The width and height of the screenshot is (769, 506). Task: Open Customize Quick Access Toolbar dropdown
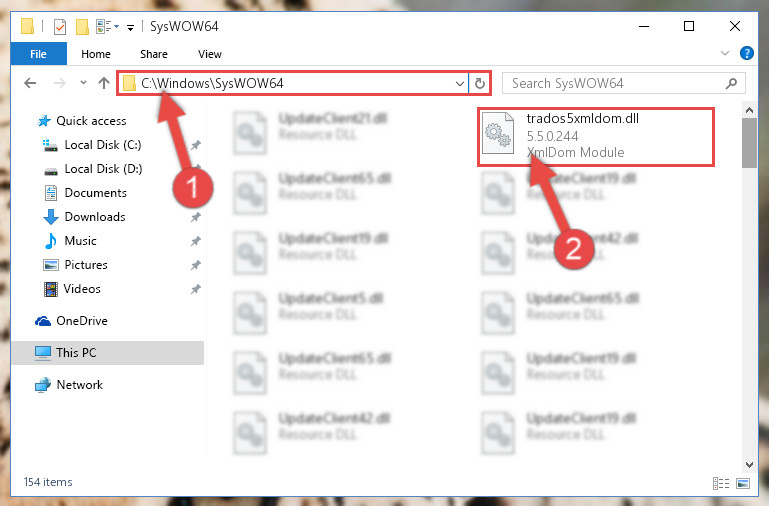click(130, 27)
